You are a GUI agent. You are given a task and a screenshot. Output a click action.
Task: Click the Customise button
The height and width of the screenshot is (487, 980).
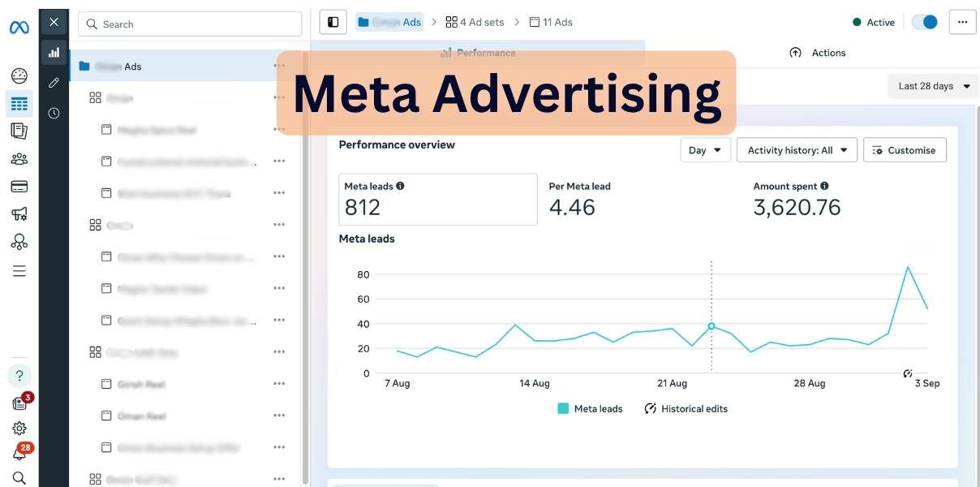[x=904, y=150]
